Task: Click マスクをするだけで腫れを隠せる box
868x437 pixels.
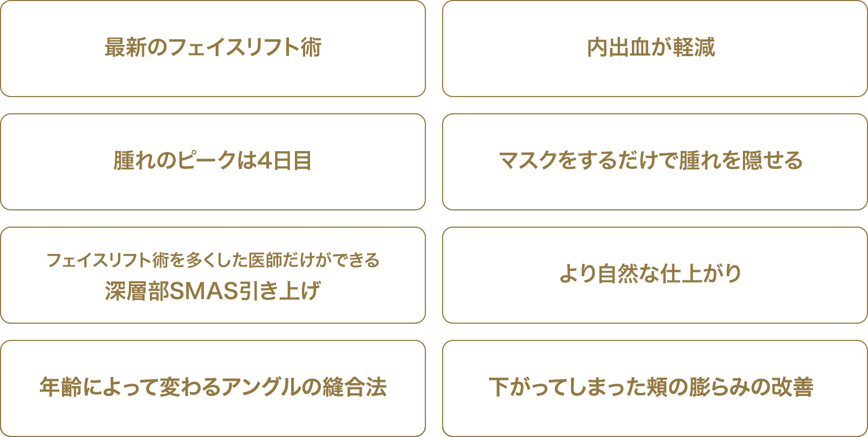Action: (x=655, y=162)
